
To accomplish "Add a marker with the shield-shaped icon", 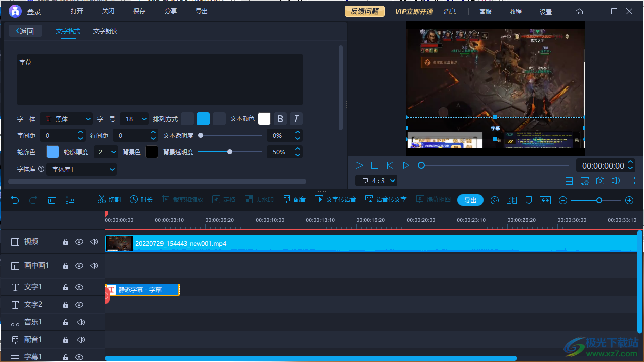I will point(529,200).
